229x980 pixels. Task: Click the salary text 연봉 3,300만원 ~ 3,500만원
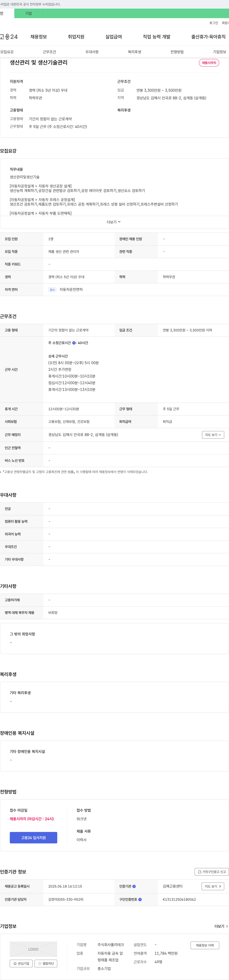tap(159, 91)
